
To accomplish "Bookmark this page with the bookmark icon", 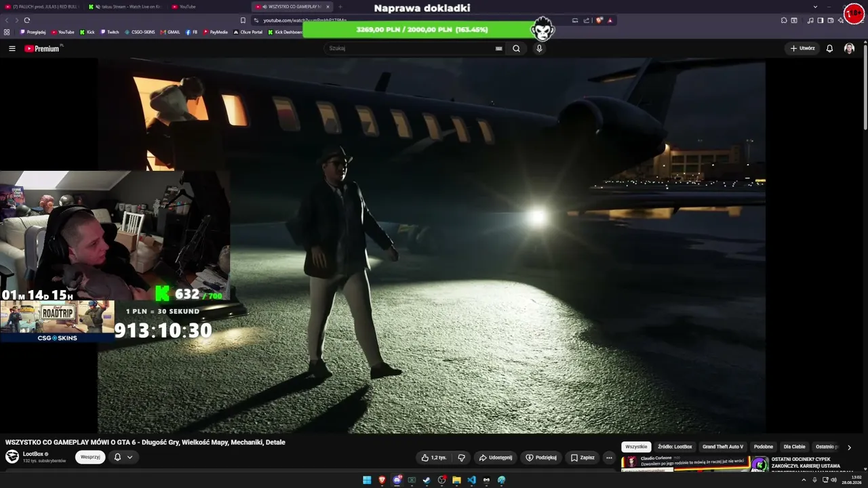I will [x=243, y=20].
